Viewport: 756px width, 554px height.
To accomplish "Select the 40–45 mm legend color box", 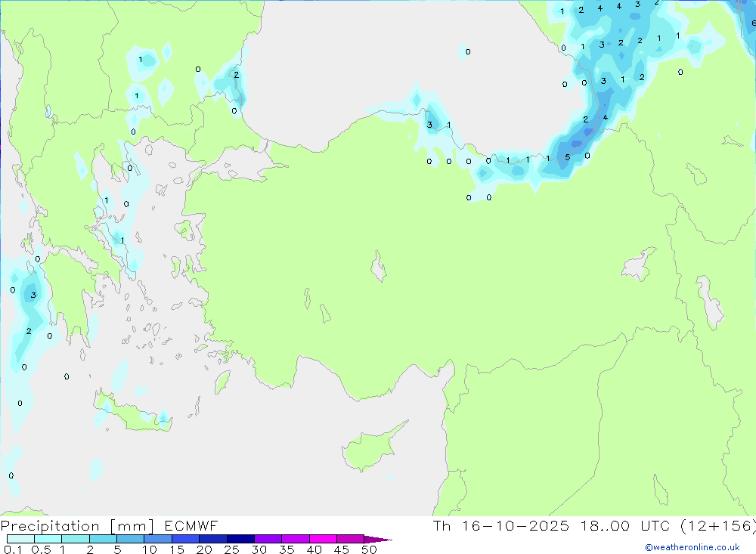I will pyautogui.click(x=323, y=539).
